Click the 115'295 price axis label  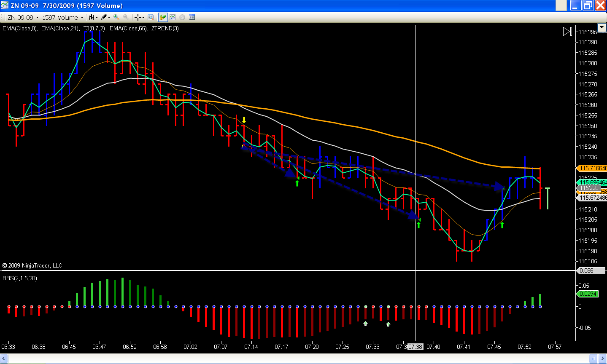(588, 32)
